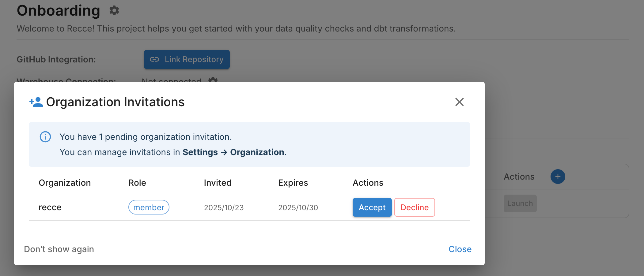Select the Organization column header
The height and width of the screenshot is (276, 644).
click(65, 183)
